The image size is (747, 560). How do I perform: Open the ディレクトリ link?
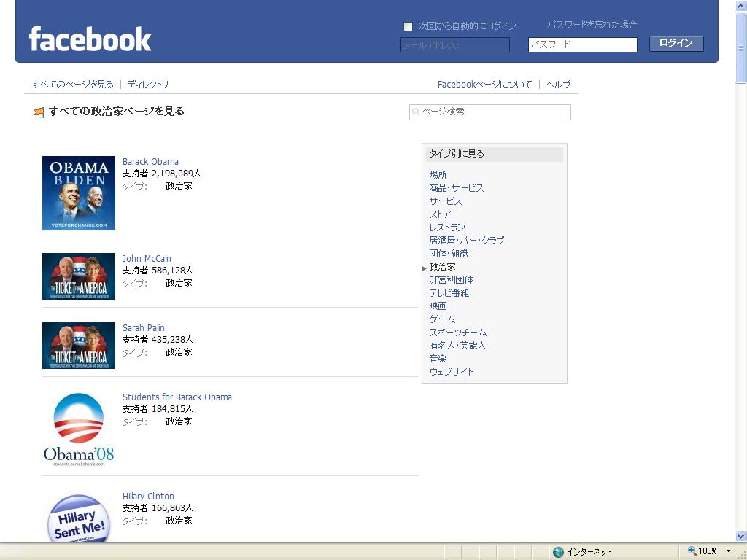coord(147,85)
